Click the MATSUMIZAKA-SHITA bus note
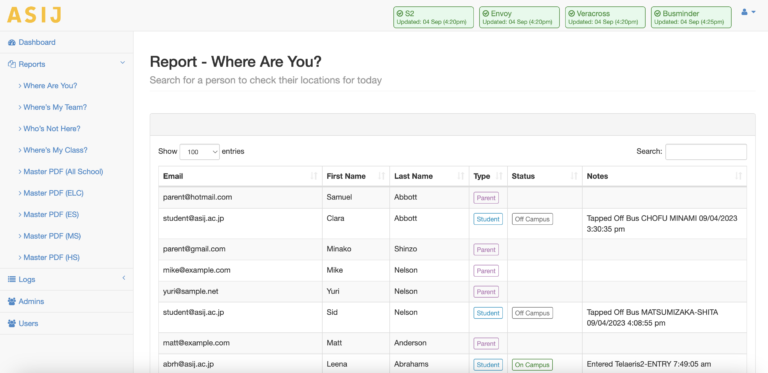The image size is (768, 373). [x=652, y=318]
